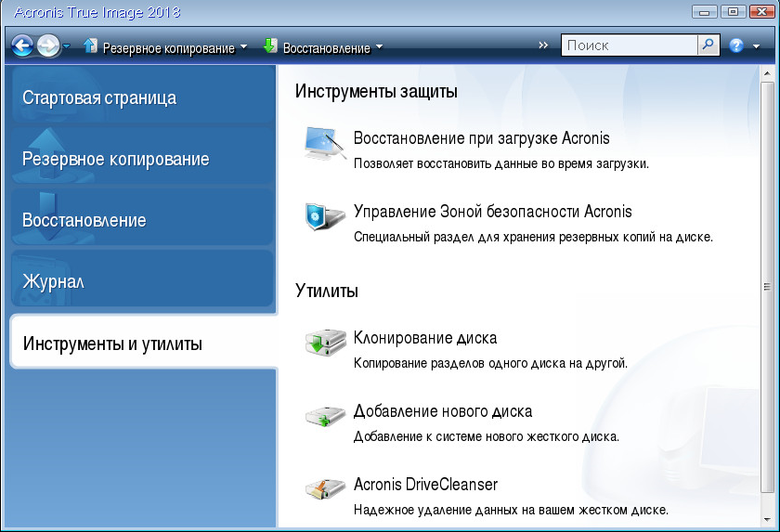Focus the Поиск search field
The height and width of the screenshot is (532, 780).
[630, 45]
